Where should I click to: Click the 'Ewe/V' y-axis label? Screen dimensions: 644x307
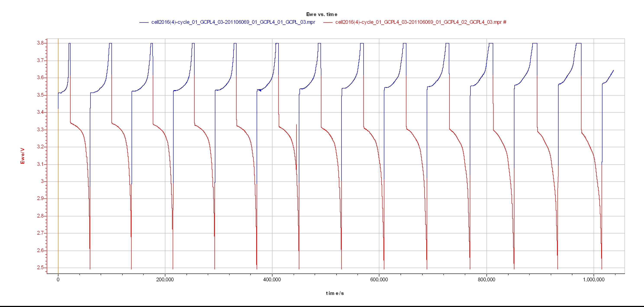[x=23, y=156]
